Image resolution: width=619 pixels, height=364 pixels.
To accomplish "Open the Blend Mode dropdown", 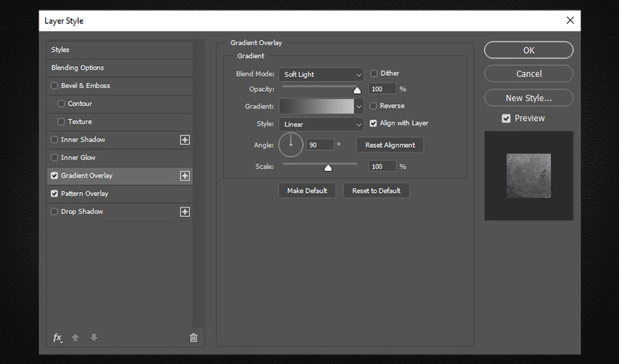I will point(321,74).
